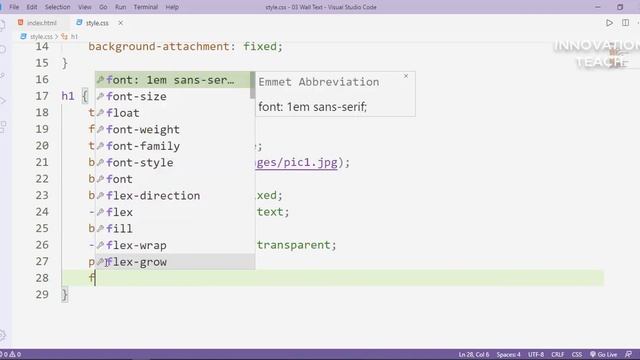This screenshot has height=360, width=640.
Task: Select the 'font: 1em sans-ser…' suggestion
Action: tap(173, 80)
